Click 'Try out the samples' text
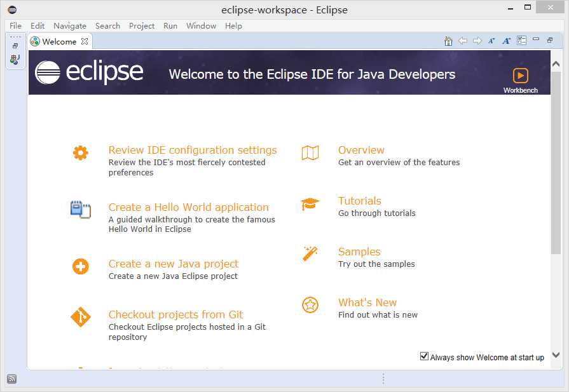 (x=376, y=264)
